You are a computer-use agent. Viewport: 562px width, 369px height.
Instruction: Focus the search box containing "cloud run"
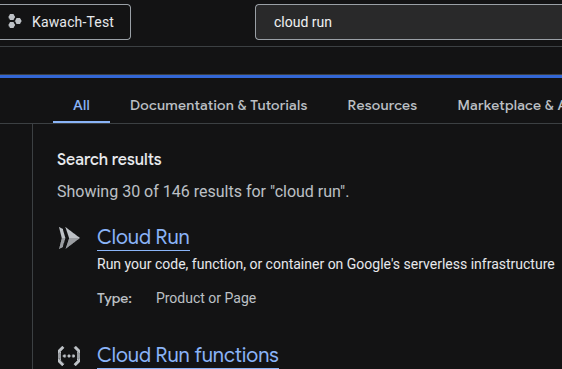point(408,22)
